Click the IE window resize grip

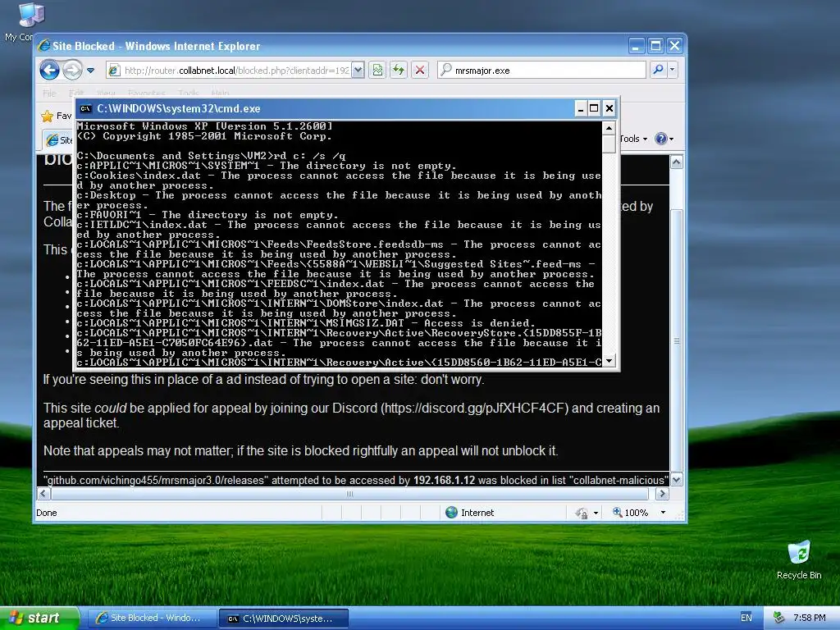[680, 515]
